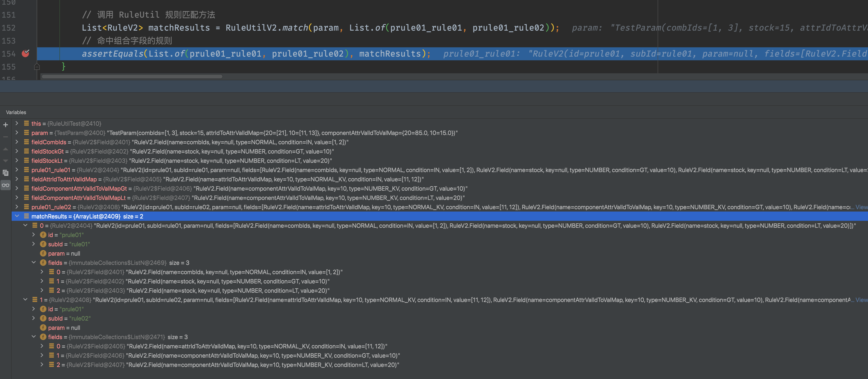Click the Remove Watch minus icon
The height and width of the screenshot is (379, 868).
tap(5, 137)
